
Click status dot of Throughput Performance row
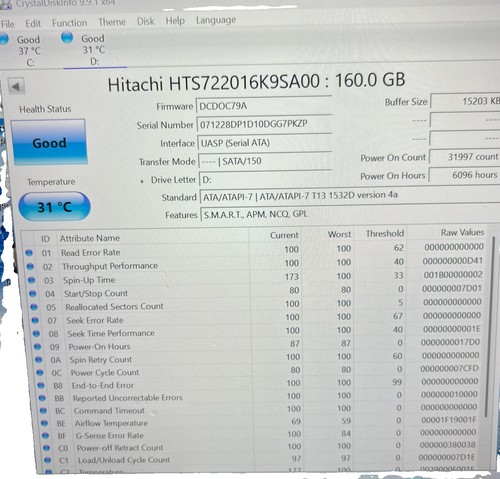click(30, 266)
